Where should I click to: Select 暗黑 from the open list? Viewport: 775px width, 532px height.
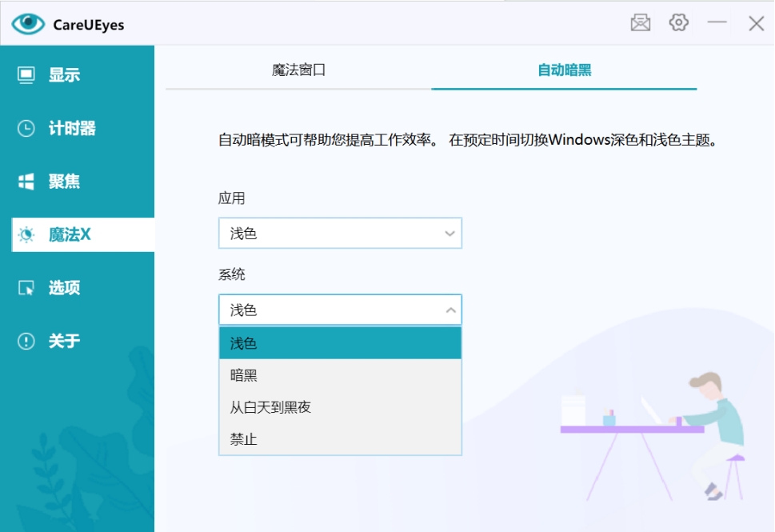340,374
